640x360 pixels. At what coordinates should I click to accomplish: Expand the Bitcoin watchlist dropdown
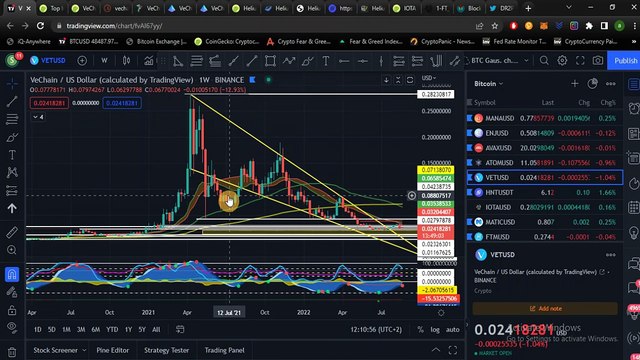(489, 84)
